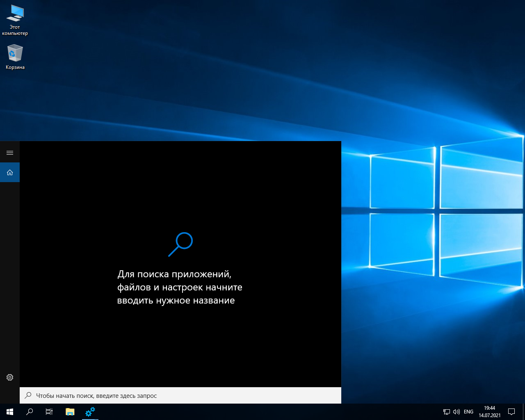
Task: Select the Home tab in search sidebar
Action: pyautogui.click(x=10, y=172)
